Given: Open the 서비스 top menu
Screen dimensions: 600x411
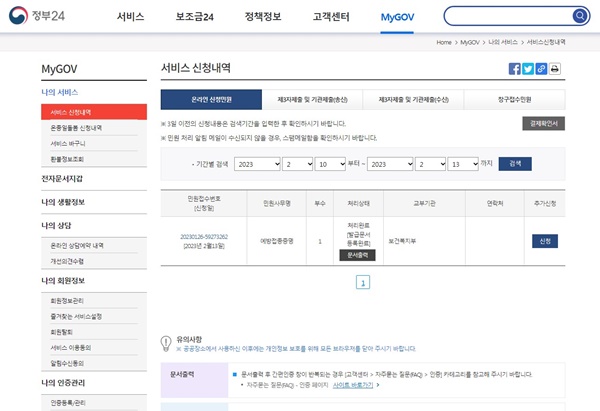Looking at the screenshot, I should click(x=130, y=16).
